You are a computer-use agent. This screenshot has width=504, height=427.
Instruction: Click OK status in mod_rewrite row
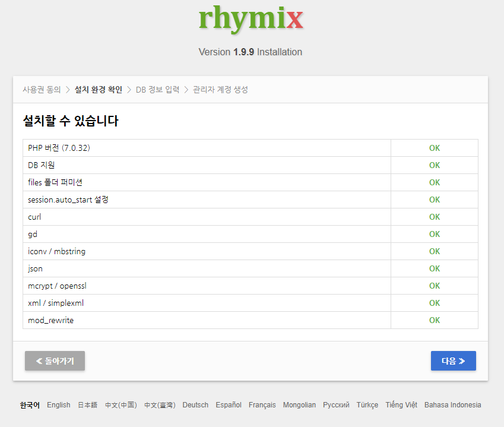435,320
